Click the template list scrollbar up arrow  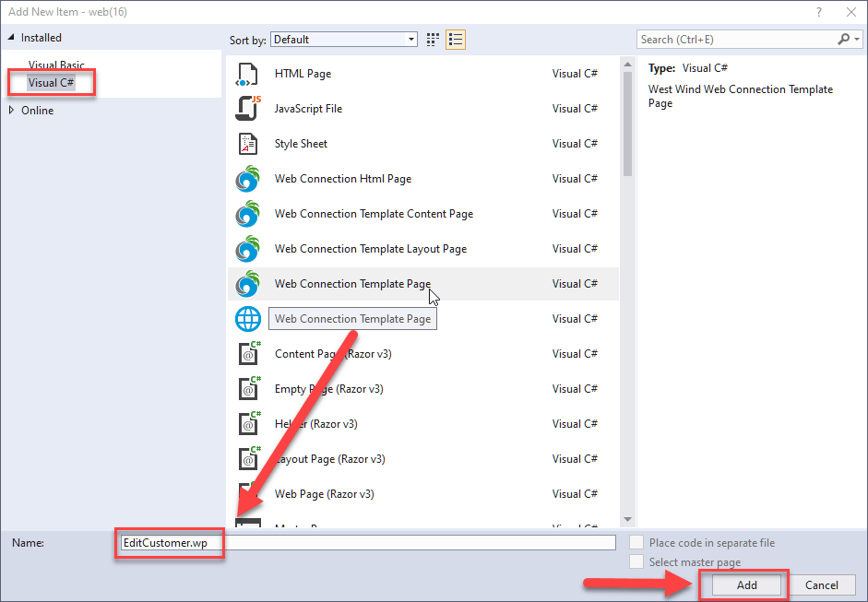[x=627, y=65]
